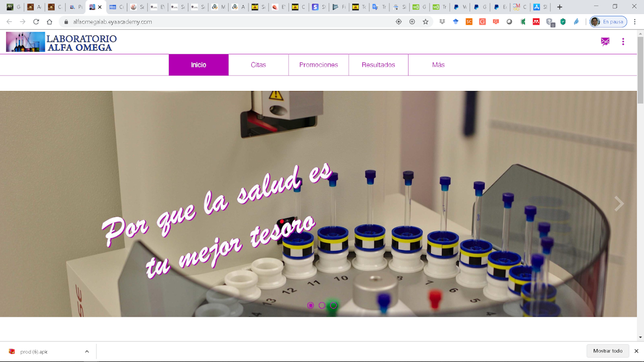
Task: Select the second carousel slide dot
Action: pos(322,305)
